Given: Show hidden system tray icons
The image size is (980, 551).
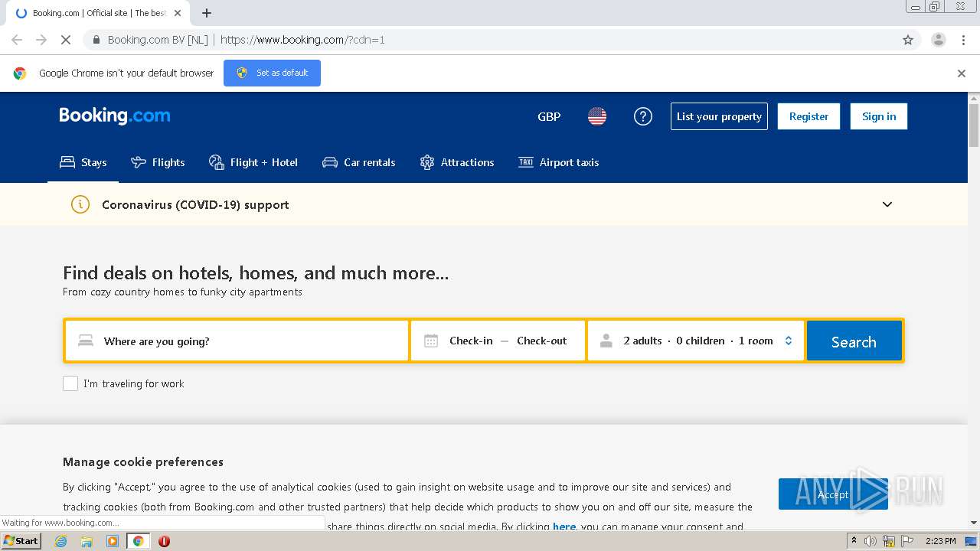Looking at the screenshot, I should (854, 541).
